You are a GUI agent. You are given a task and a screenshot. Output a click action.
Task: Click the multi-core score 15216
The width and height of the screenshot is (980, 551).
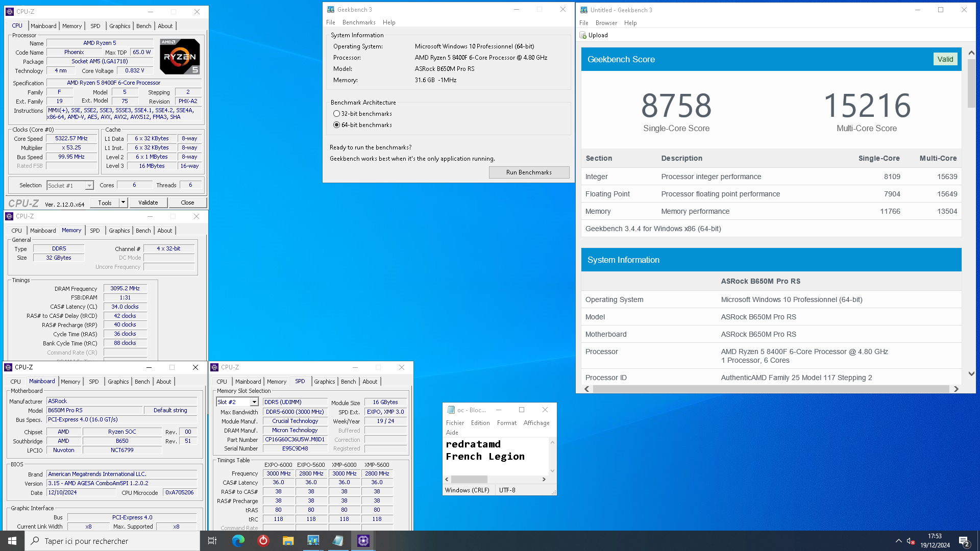[x=867, y=106]
